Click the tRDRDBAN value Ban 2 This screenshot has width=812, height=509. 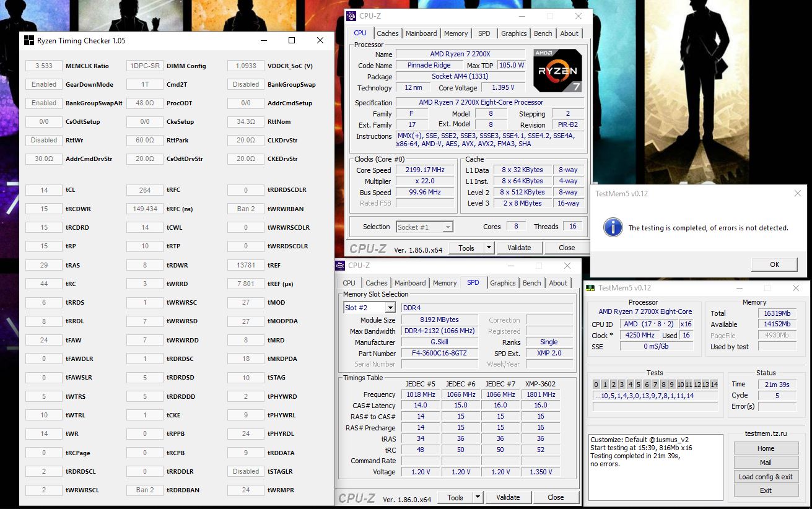pos(144,490)
